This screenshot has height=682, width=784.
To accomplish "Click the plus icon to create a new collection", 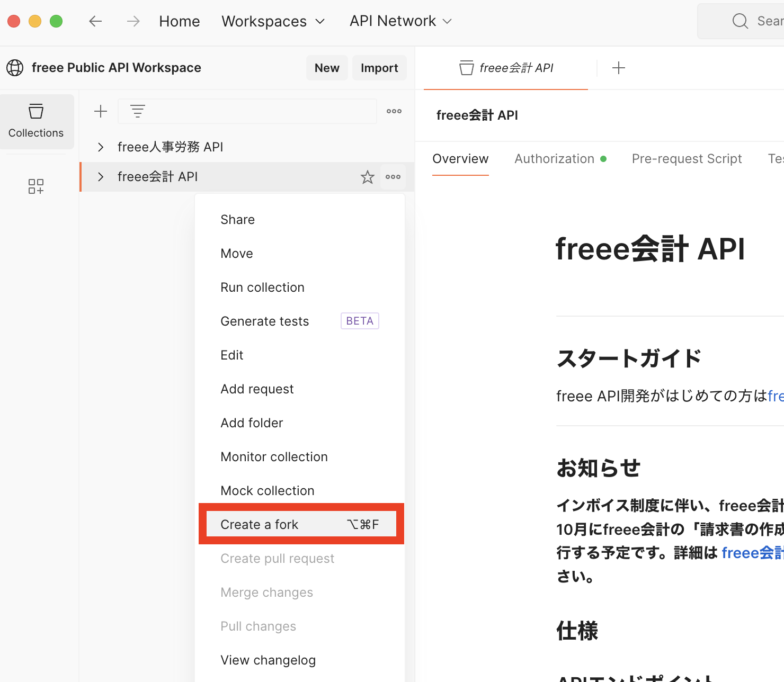I will tap(100, 111).
